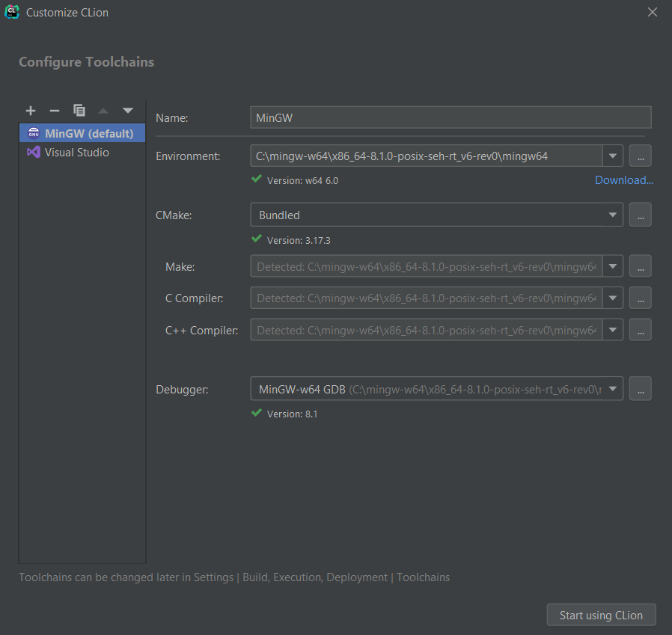The image size is (672, 635).
Task: Browse for the Debugger executable
Action: coord(640,389)
